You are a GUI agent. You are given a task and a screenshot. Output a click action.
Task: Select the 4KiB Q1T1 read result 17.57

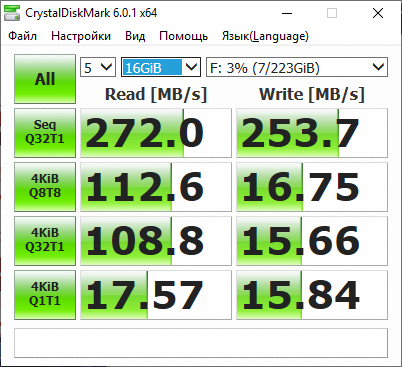[x=156, y=295]
